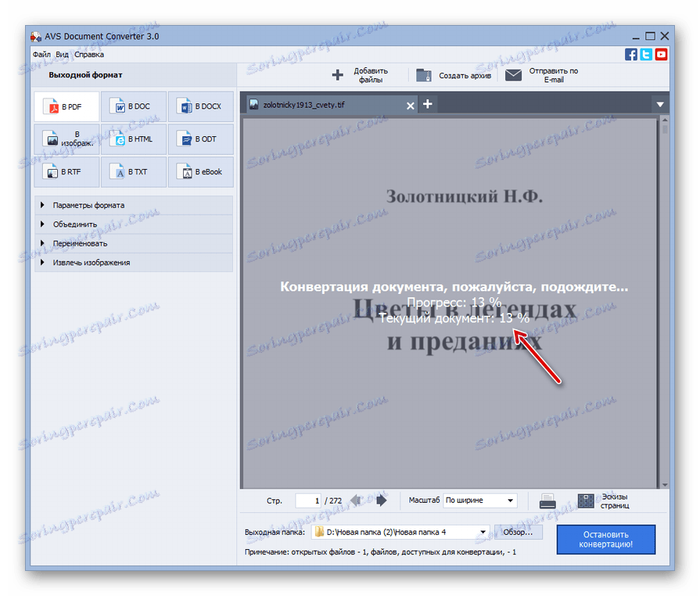Click the 'Выходная папка:' label
This screenshot has height=596, width=700.
[x=275, y=532]
